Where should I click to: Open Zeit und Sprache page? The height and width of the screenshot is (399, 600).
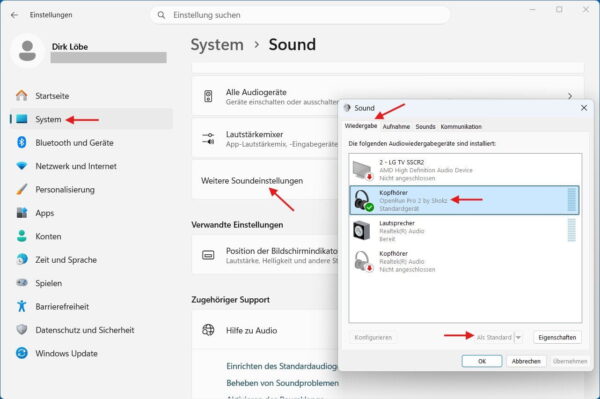[91, 260]
